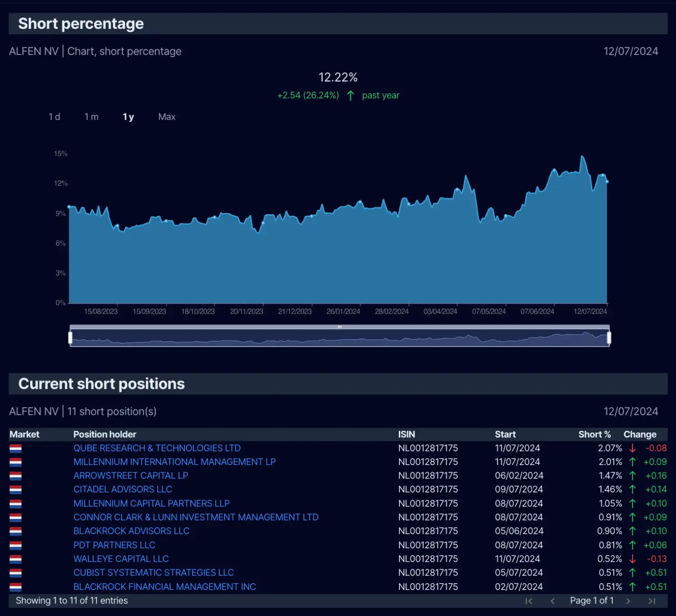Click the Short percentage section heading
Viewport: 676px width, 616px height.
pyautogui.click(x=81, y=23)
